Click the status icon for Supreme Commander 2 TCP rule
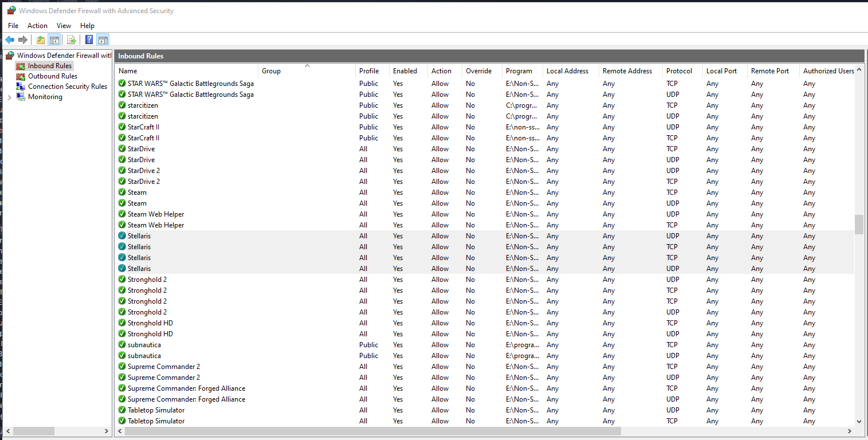Screen dimensions: 868x440 pyautogui.click(x=122, y=367)
